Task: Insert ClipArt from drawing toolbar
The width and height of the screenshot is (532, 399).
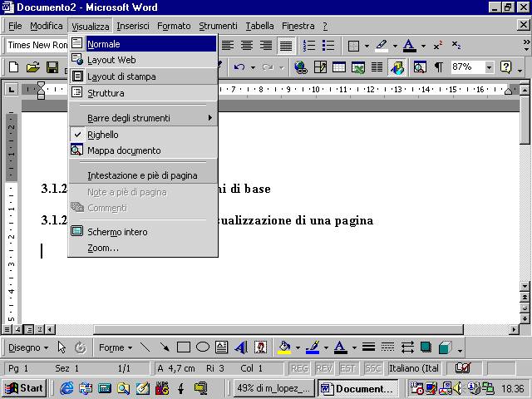Action: (260, 347)
